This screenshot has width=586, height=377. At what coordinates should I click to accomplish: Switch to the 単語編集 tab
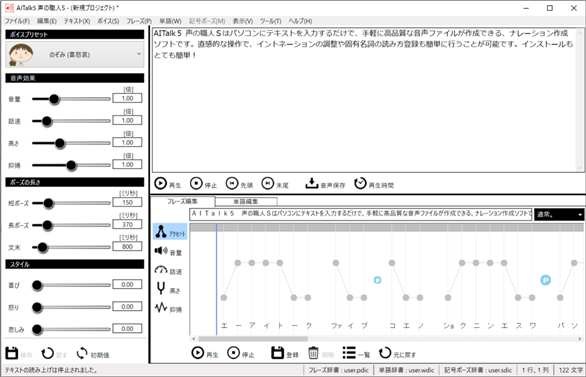click(x=246, y=202)
